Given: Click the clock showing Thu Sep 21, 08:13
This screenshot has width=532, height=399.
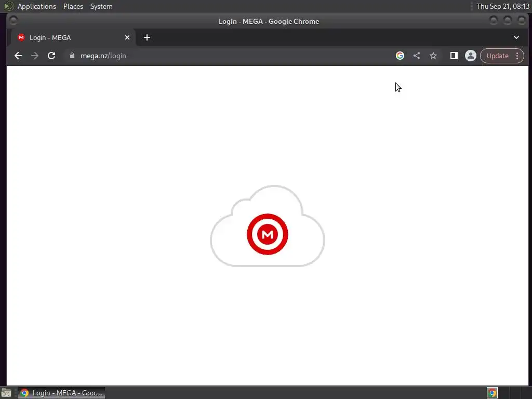Looking at the screenshot, I should pyautogui.click(x=502, y=6).
